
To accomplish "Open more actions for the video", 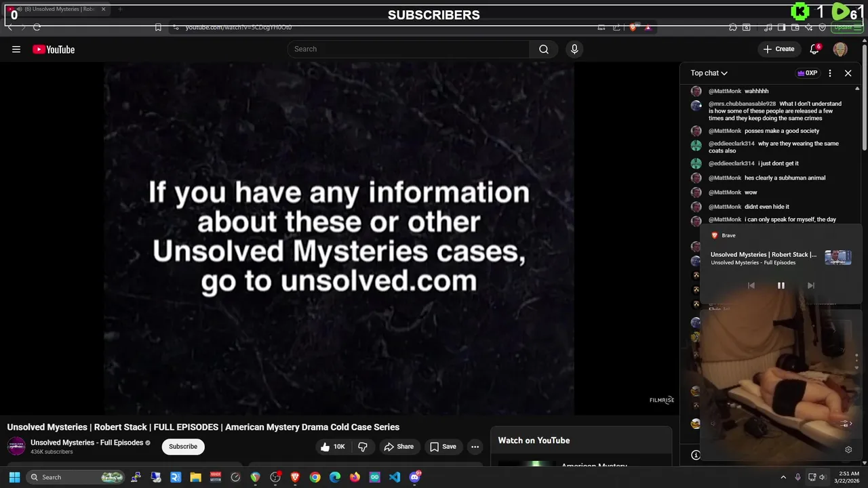I will (x=475, y=447).
